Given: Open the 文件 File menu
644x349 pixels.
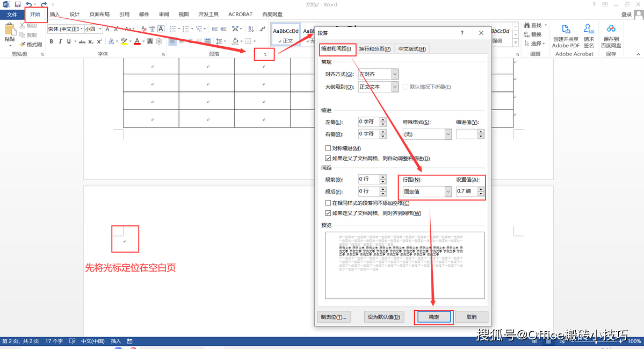Looking at the screenshot, I should click(12, 15).
